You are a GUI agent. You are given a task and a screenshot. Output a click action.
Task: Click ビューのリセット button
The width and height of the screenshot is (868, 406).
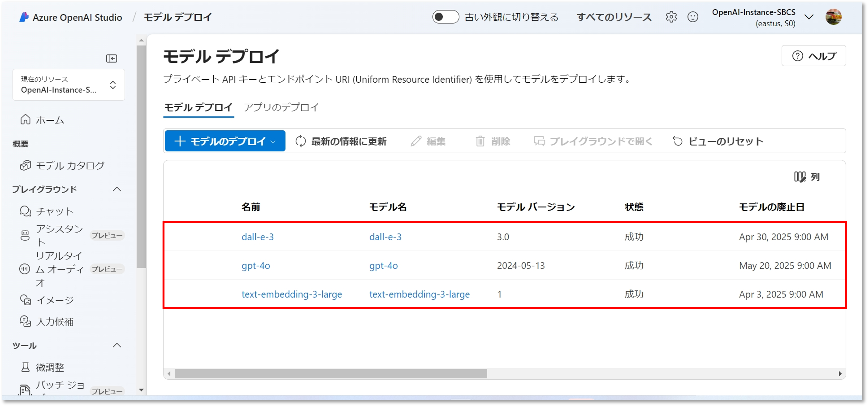718,141
